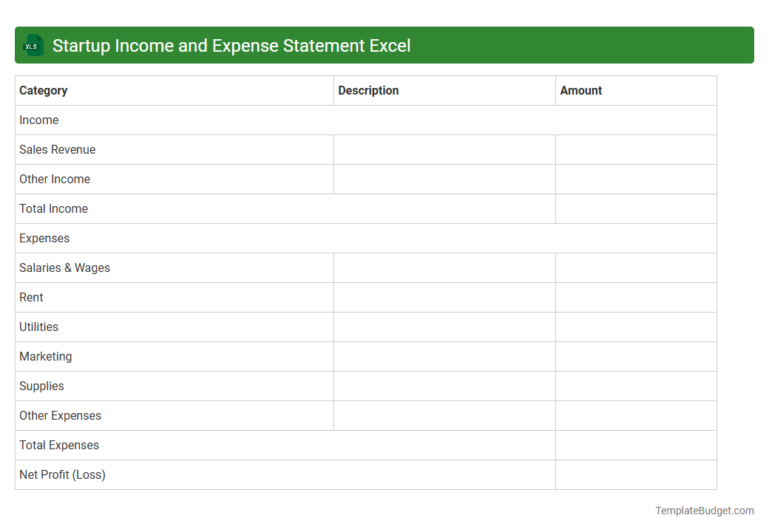Select the Category column header
This screenshot has width=769, height=532.
pyautogui.click(x=44, y=90)
